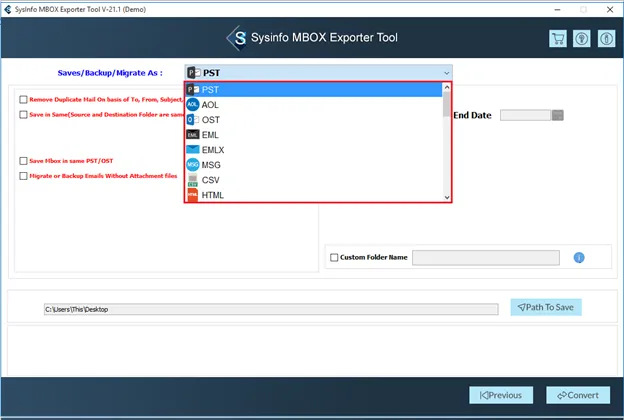Start conversion with the Convert button
Image resolution: width=624 pixels, height=420 pixels.
(578, 395)
